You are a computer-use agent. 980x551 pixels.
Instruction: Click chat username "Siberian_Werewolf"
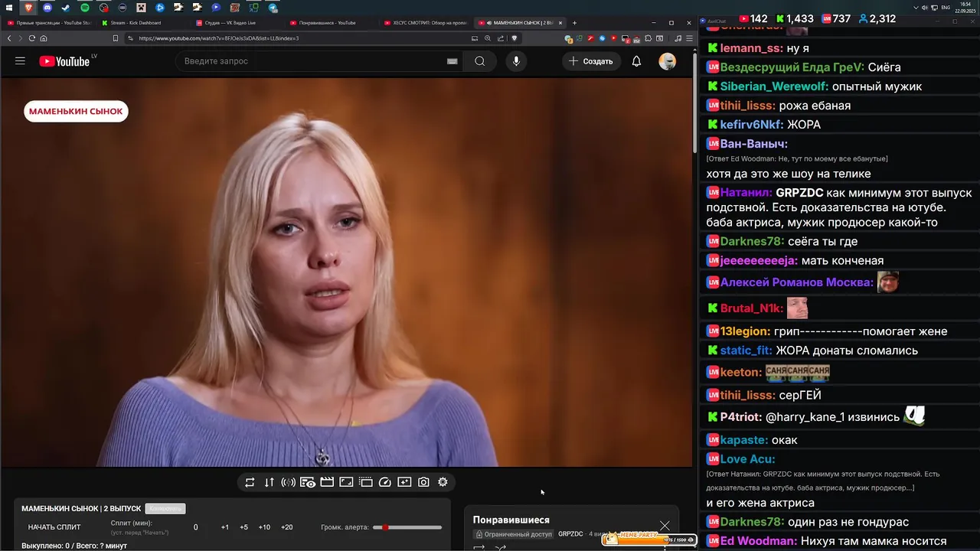tap(774, 86)
